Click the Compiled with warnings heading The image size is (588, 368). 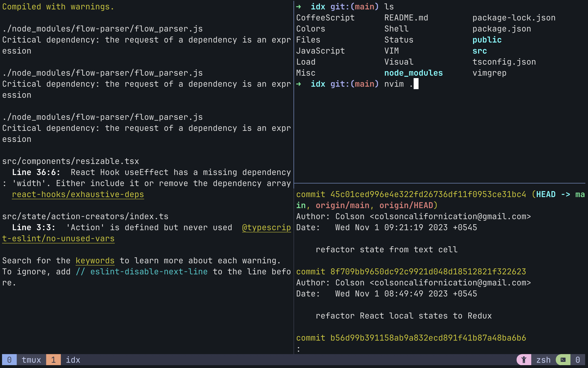[58, 7]
